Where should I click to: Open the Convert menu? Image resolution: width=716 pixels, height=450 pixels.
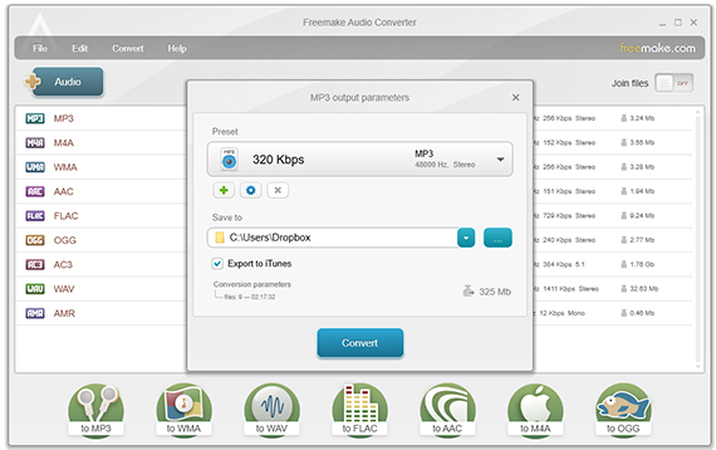tap(127, 48)
